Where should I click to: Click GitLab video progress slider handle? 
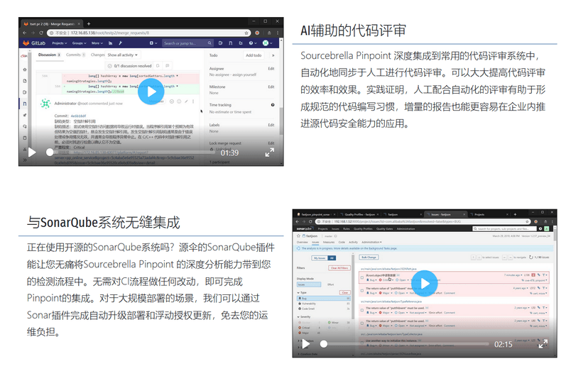(50, 152)
